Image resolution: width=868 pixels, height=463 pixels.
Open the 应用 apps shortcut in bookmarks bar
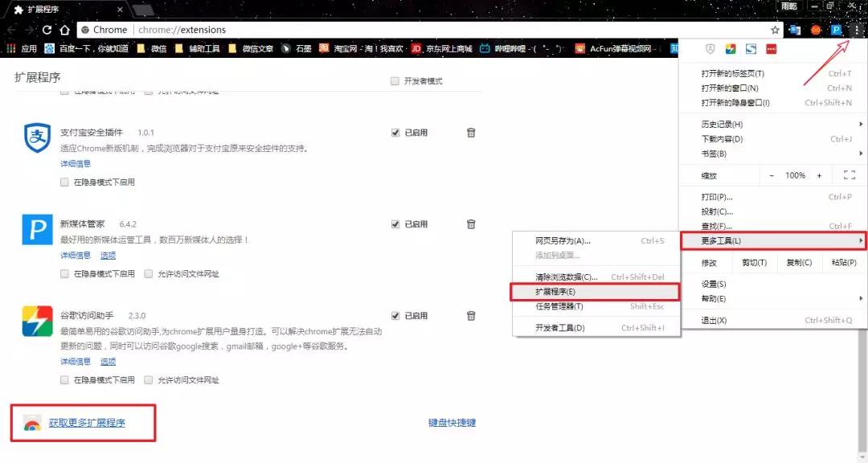(22, 49)
